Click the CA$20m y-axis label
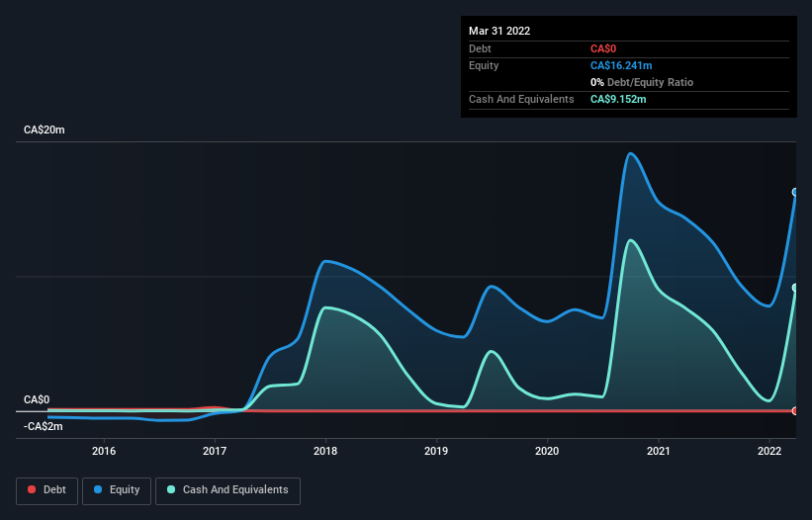 point(45,130)
